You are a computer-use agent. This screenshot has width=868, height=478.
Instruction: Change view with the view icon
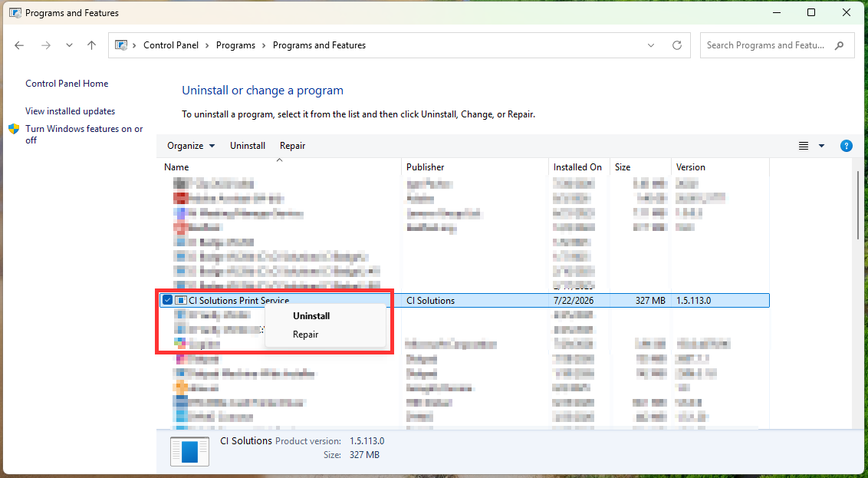pos(804,146)
